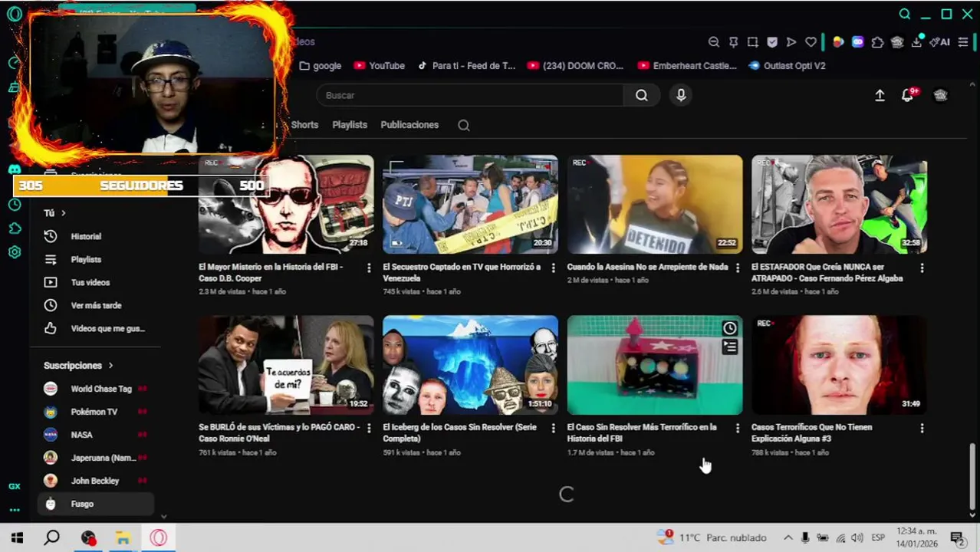Open the '(234) DOOM CRO...' bookmark
The image size is (980, 552).
point(576,66)
